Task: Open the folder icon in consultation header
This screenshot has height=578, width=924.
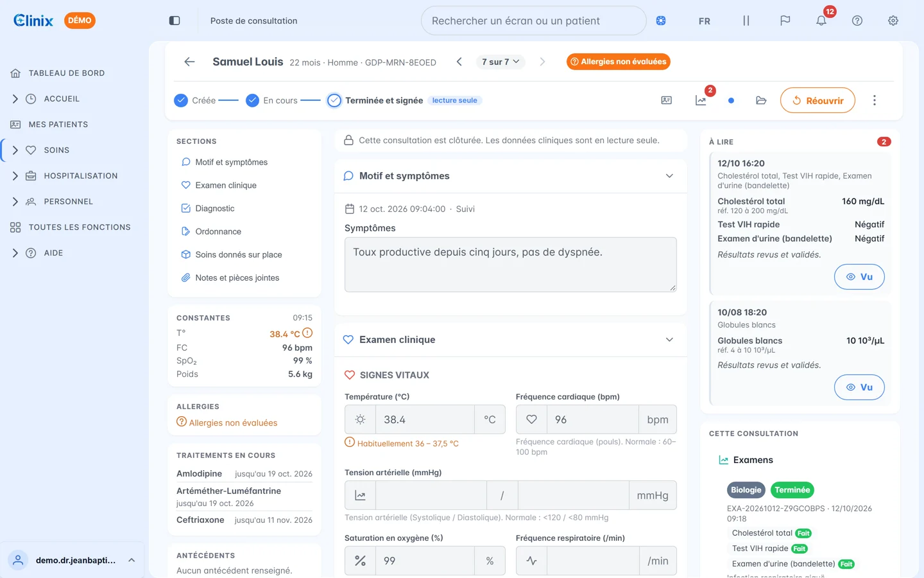Action: [x=761, y=100]
